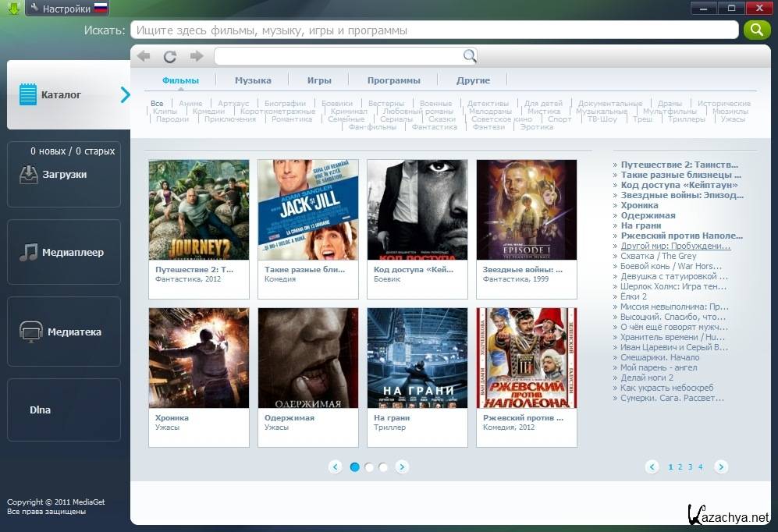Click the green download arrow icon
The height and width of the screenshot is (532, 778).
coord(12,9)
